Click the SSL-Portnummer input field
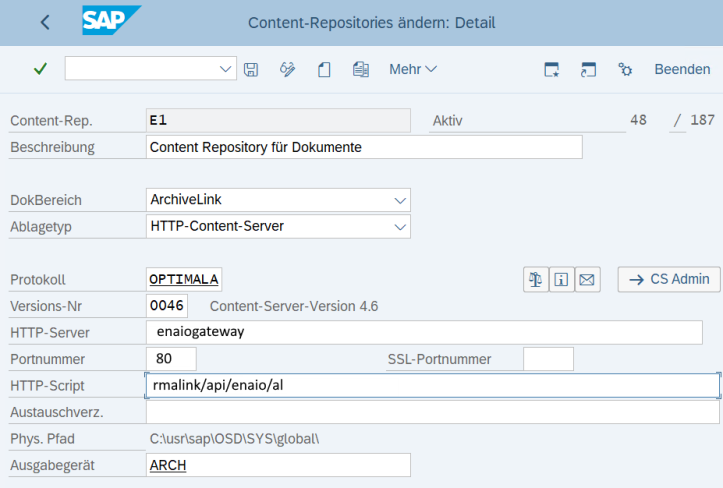 click(x=548, y=359)
